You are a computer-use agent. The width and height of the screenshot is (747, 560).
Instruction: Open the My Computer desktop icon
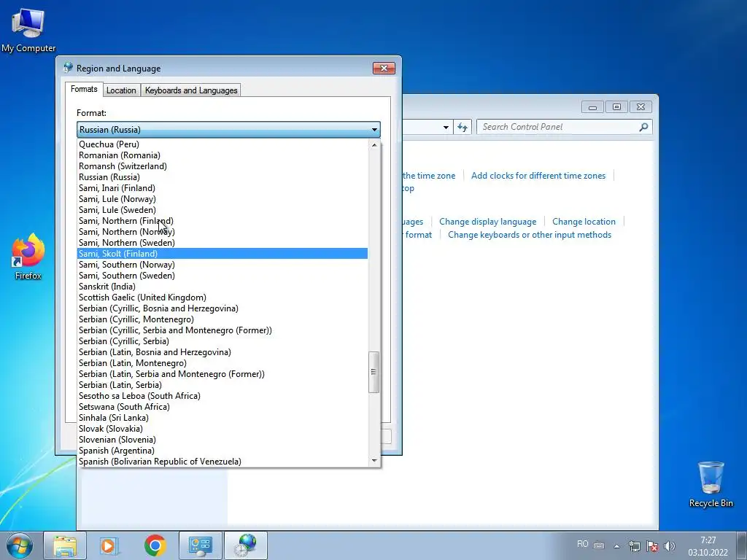click(x=28, y=30)
